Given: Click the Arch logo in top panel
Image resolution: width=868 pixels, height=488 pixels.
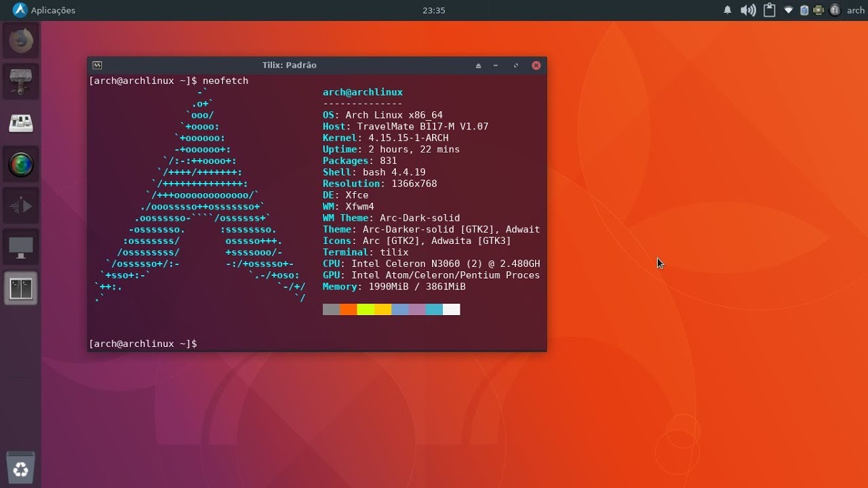Looking at the screenshot, I should pyautogui.click(x=20, y=10).
